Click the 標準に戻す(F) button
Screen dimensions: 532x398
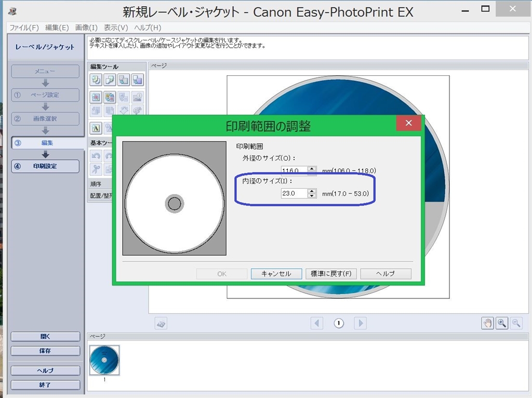[331, 274]
